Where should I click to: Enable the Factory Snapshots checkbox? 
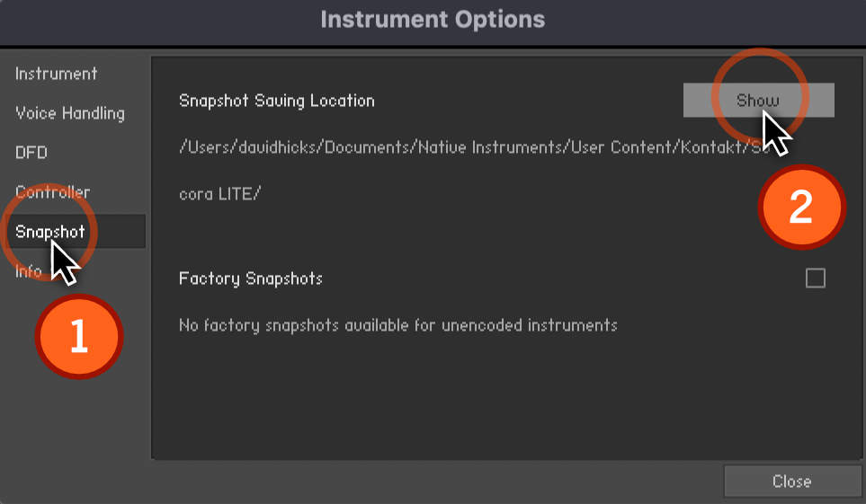tap(815, 278)
